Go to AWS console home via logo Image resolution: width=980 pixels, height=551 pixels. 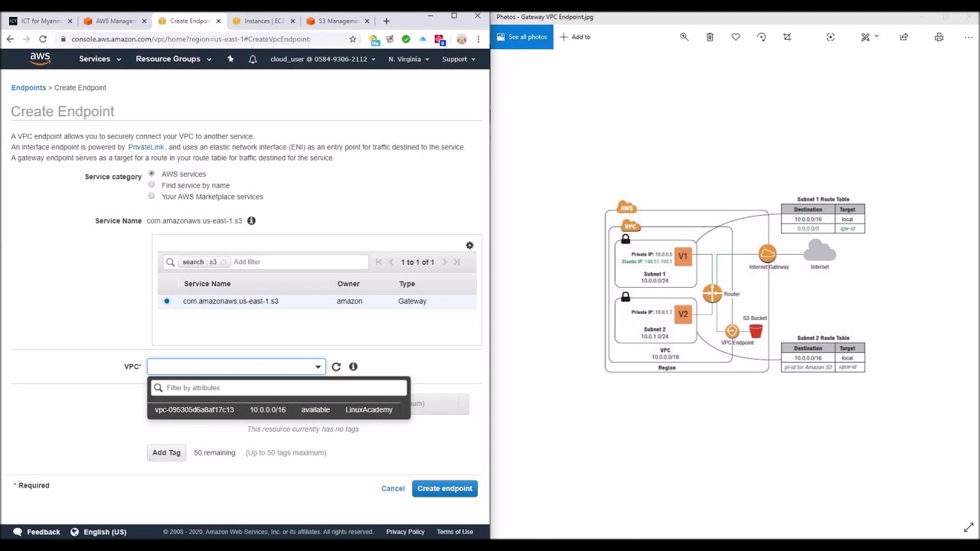[40, 59]
